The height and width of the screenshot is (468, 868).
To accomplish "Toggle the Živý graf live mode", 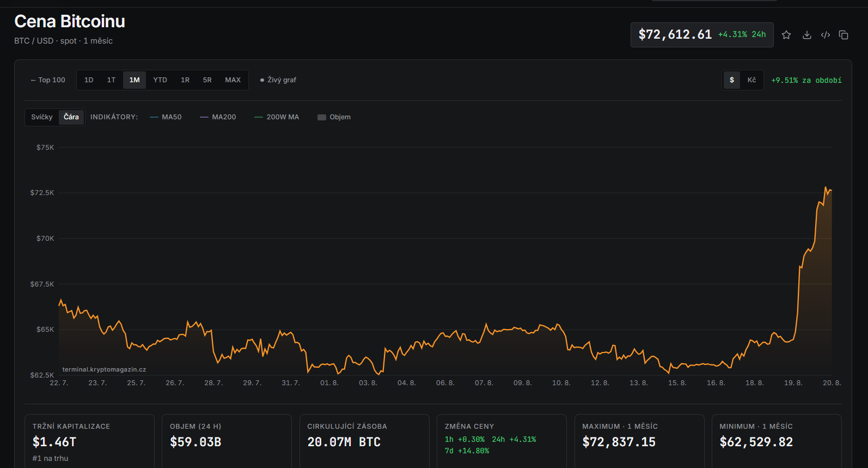I will point(278,80).
